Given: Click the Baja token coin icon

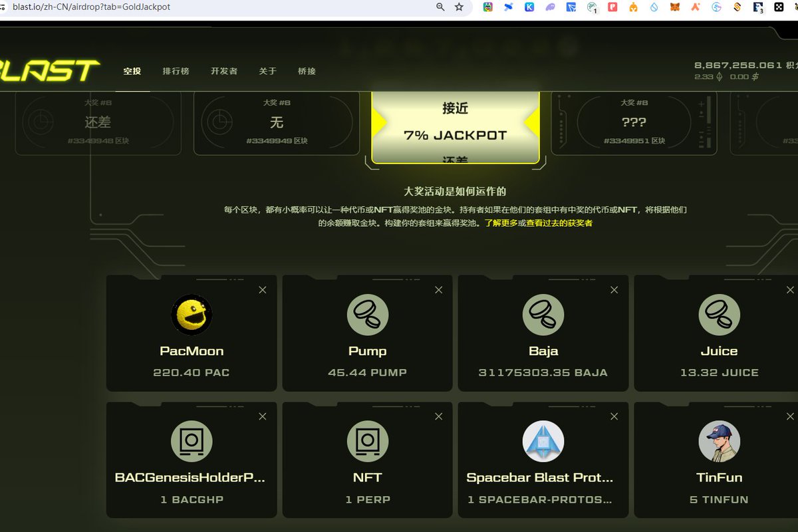Looking at the screenshot, I should [543, 315].
